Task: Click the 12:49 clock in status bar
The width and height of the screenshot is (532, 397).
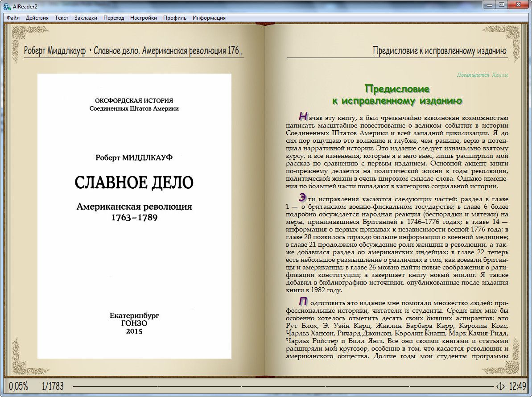Action: (517, 386)
